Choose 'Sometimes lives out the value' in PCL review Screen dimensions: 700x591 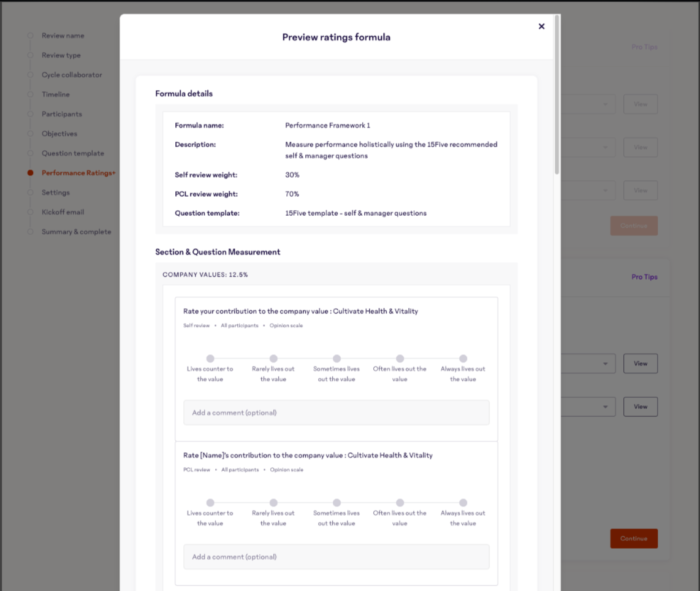(x=337, y=503)
